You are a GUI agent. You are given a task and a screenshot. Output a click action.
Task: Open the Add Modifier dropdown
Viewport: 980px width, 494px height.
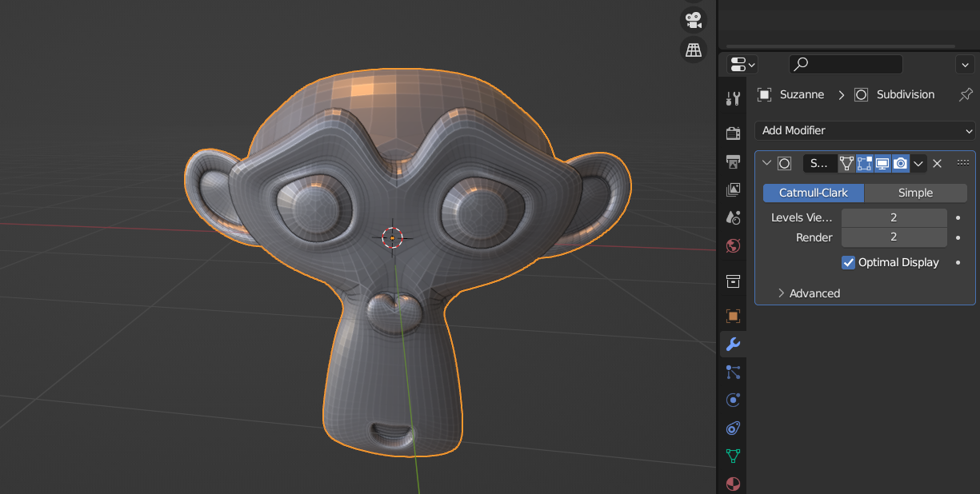click(x=865, y=130)
